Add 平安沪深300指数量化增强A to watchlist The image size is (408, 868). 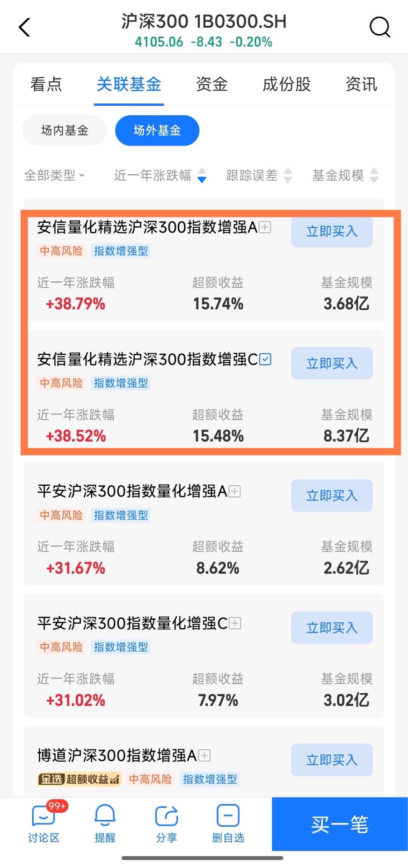click(x=235, y=491)
